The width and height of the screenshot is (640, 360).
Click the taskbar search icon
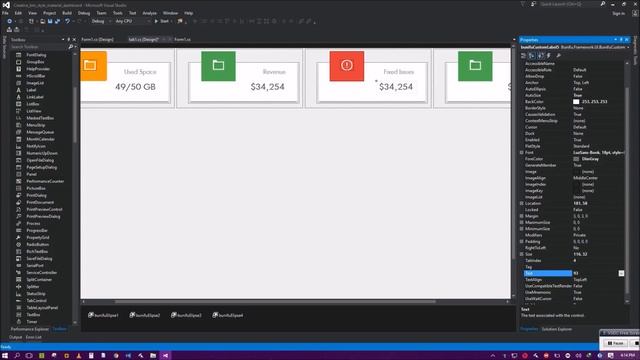[17, 356]
